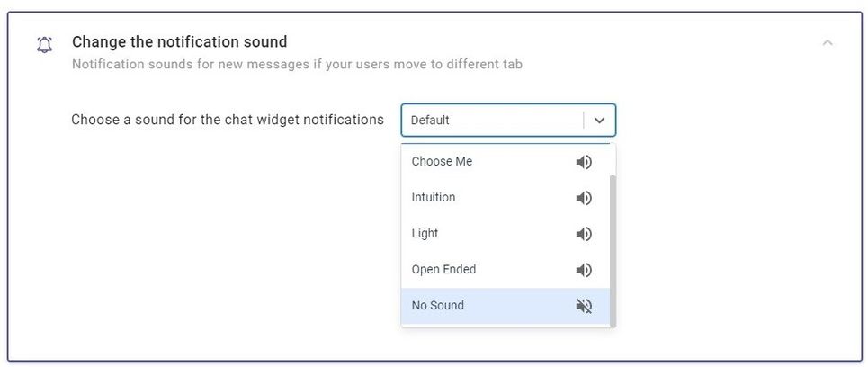868x367 pixels.
Task: Select the Intuition sound option
Action: tap(506, 198)
